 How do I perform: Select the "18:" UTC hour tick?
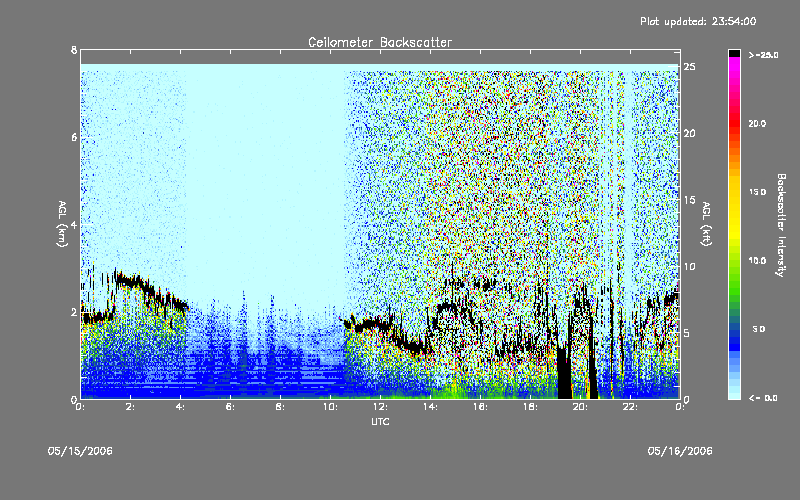coord(531,407)
